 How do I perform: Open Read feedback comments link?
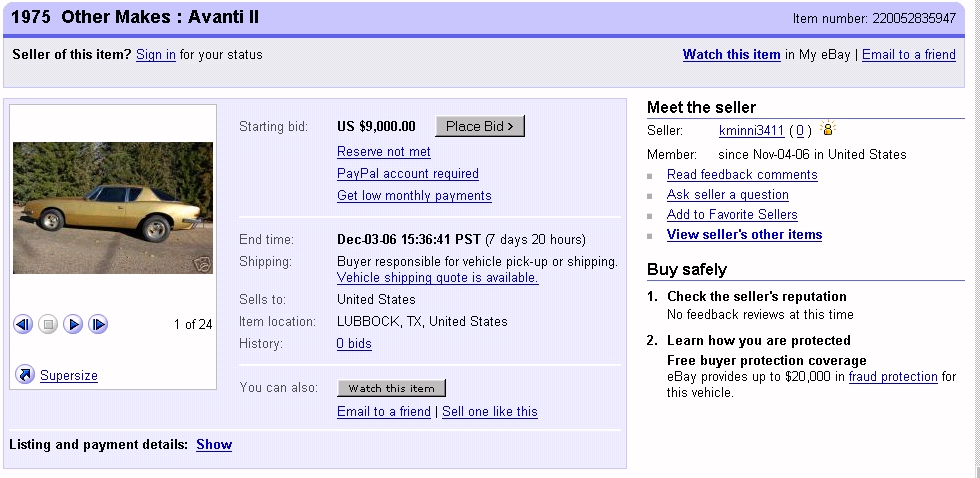pos(742,175)
